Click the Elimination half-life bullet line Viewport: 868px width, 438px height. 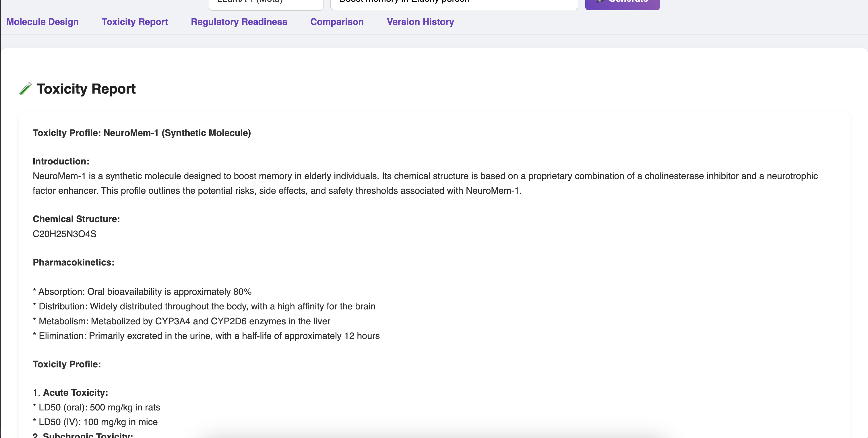click(206, 336)
